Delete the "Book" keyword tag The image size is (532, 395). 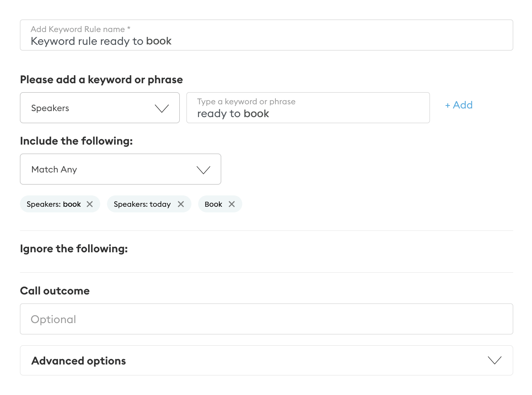(232, 204)
